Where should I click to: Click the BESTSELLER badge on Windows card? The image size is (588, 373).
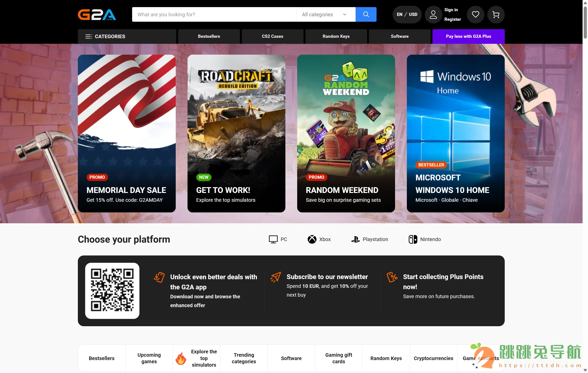(431, 165)
